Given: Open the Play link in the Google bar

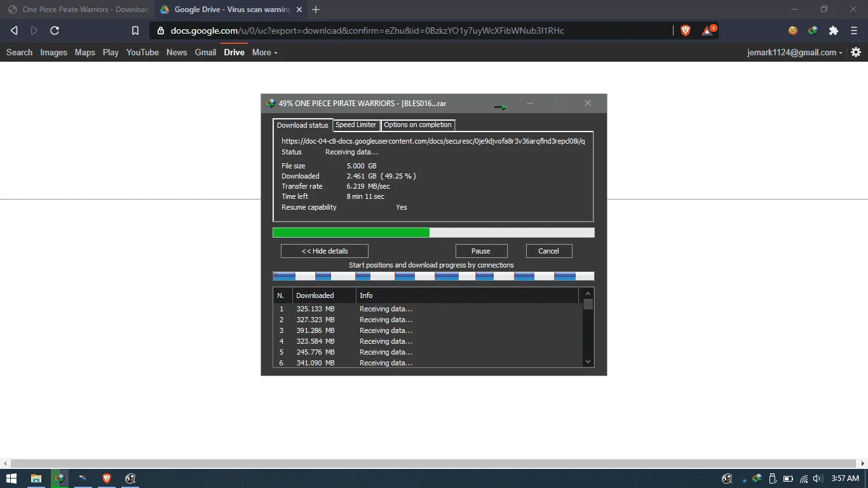Looking at the screenshot, I should (x=111, y=52).
